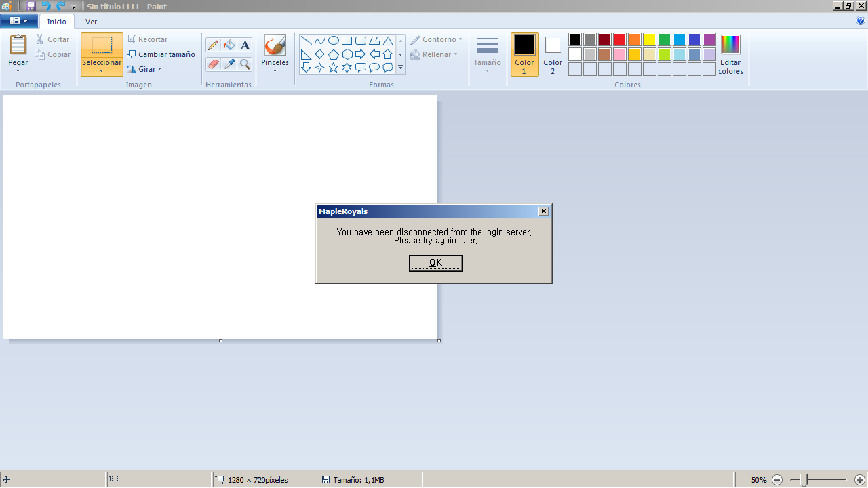Click the Cambiar tamaño button
This screenshot has height=488, width=868.
(x=161, y=54)
